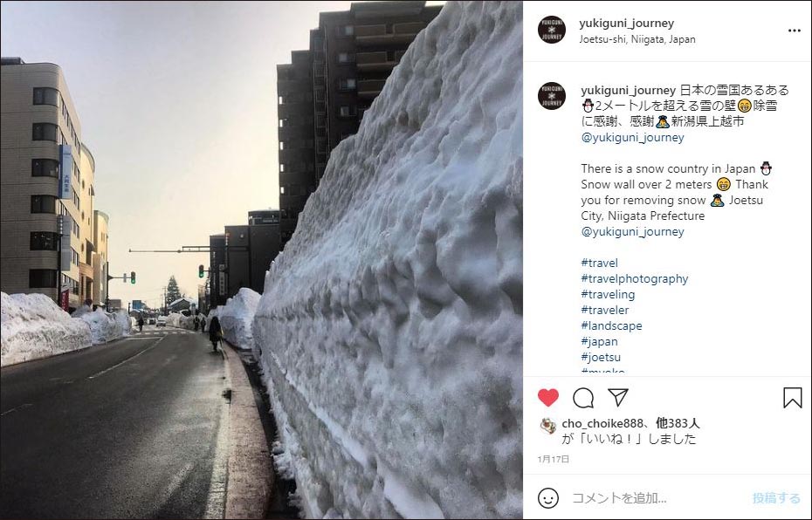Open the #landscape hashtag
This screenshot has width=812, height=520.
pos(611,326)
